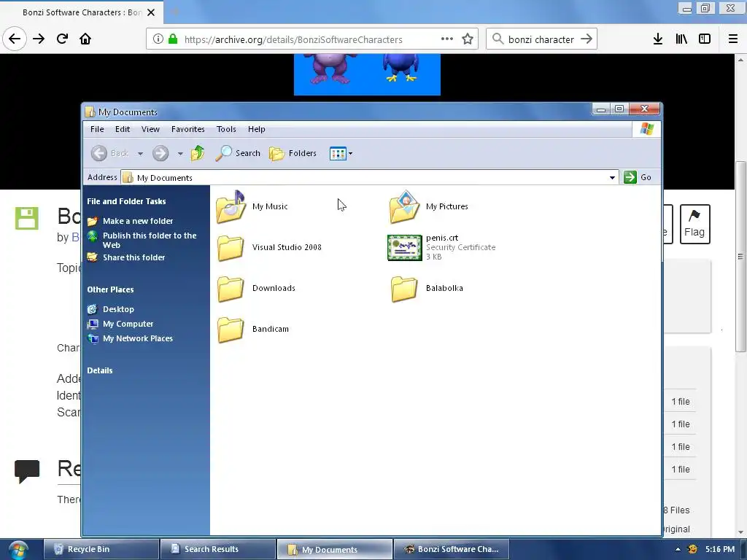Click the Windows flag logo in Explorer
The width and height of the screenshot is (747, 560).
(647, 129)
